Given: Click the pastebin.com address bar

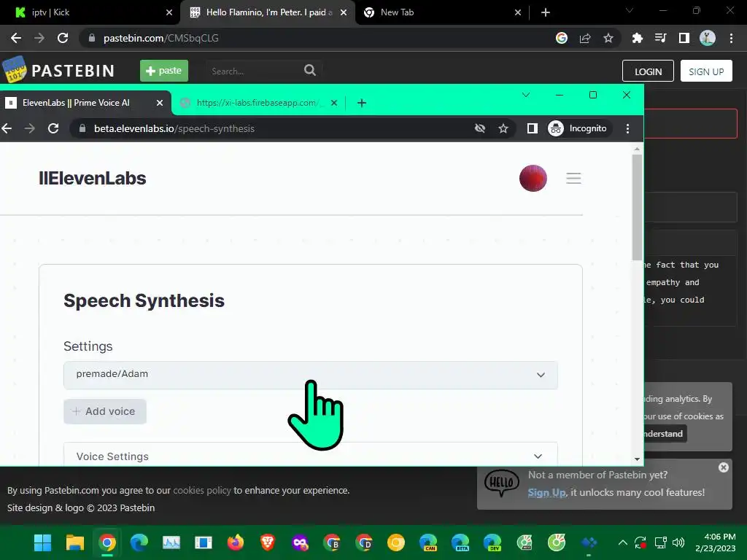Looking at the screenshot, I should (x=314, y=38).
